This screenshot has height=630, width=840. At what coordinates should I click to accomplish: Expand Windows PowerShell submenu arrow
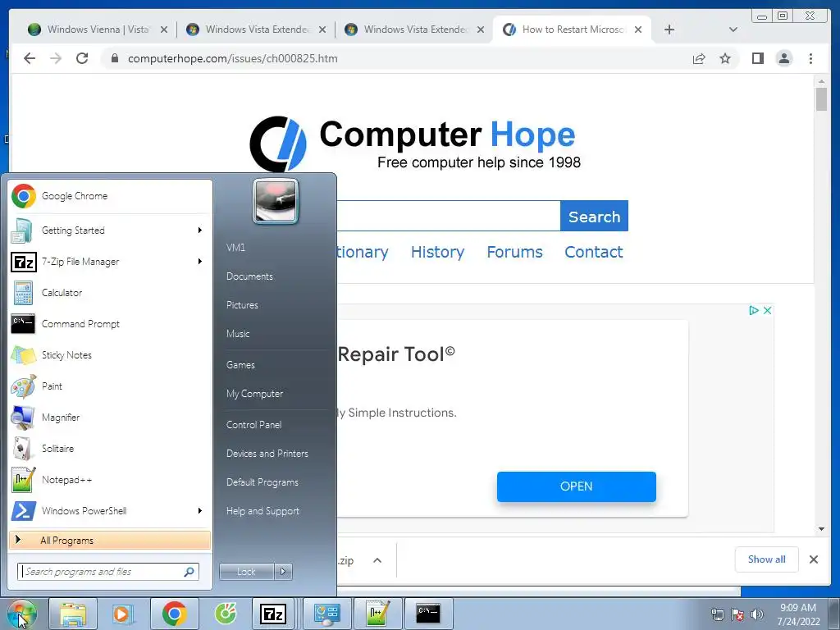pos(200,510)
